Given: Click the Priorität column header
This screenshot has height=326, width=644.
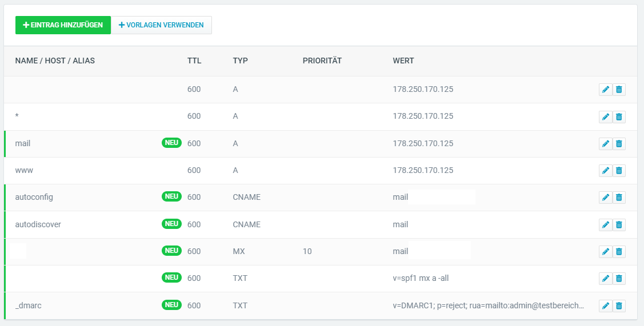Looking at the screenshot, I should [x=322, y=61].
